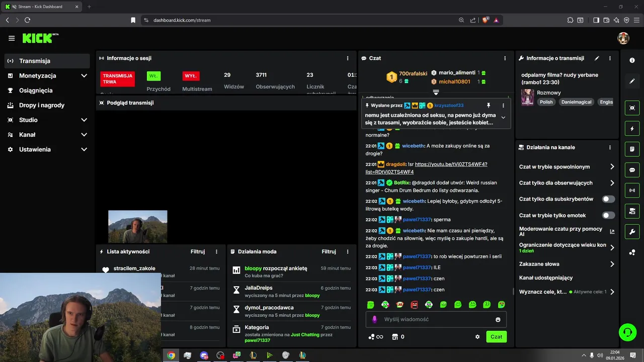Screen dimensions: 644x362
Task: Open the youtu.be link in chat
Action: point(426,168)
